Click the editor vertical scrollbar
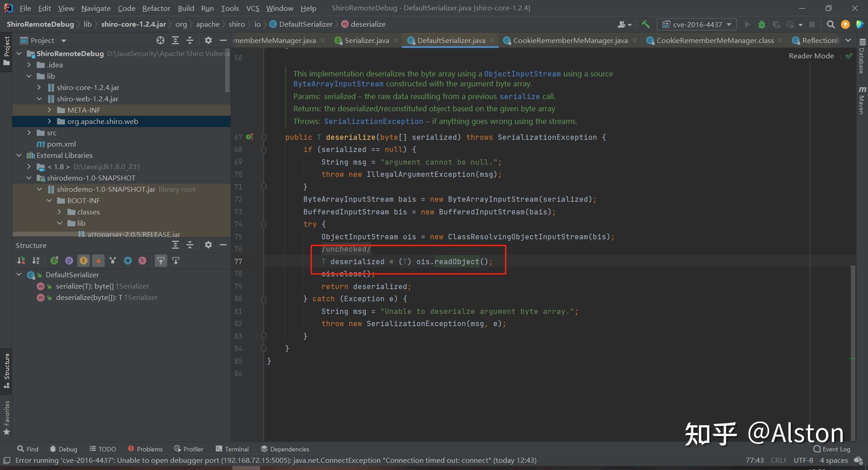The height and width of the screenshot is (470, 868). pyautogui.click(x=853, y=317)
